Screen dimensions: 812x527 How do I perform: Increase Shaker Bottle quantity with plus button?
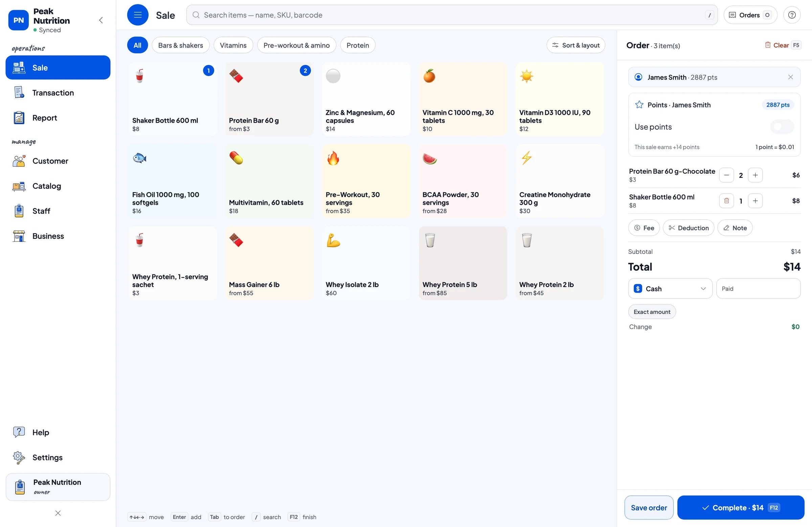(755, 201)
